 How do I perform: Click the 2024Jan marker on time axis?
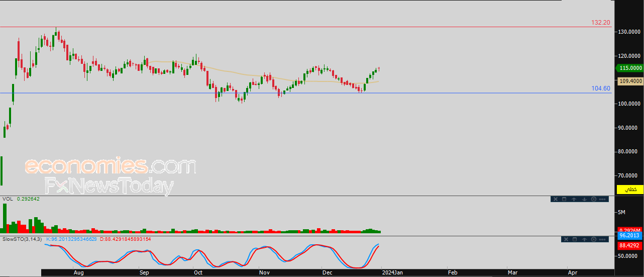[x=392, y=272]
